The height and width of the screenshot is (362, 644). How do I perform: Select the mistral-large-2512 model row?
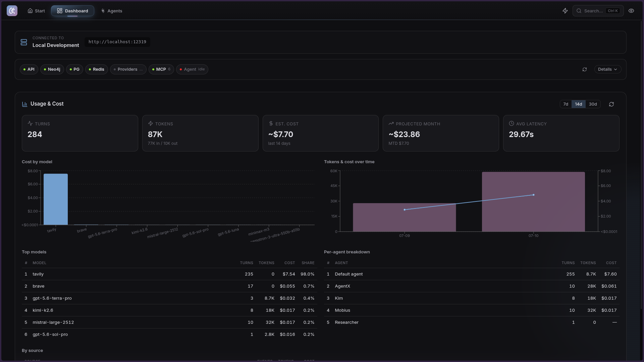(x=169, y=322)
